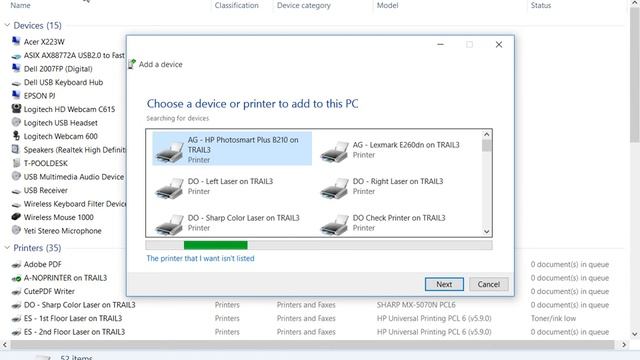The width and height of the screenshot is (640, 360).
Task: Click the DO Check Printer icon in dialog
Action: (334, 224)
